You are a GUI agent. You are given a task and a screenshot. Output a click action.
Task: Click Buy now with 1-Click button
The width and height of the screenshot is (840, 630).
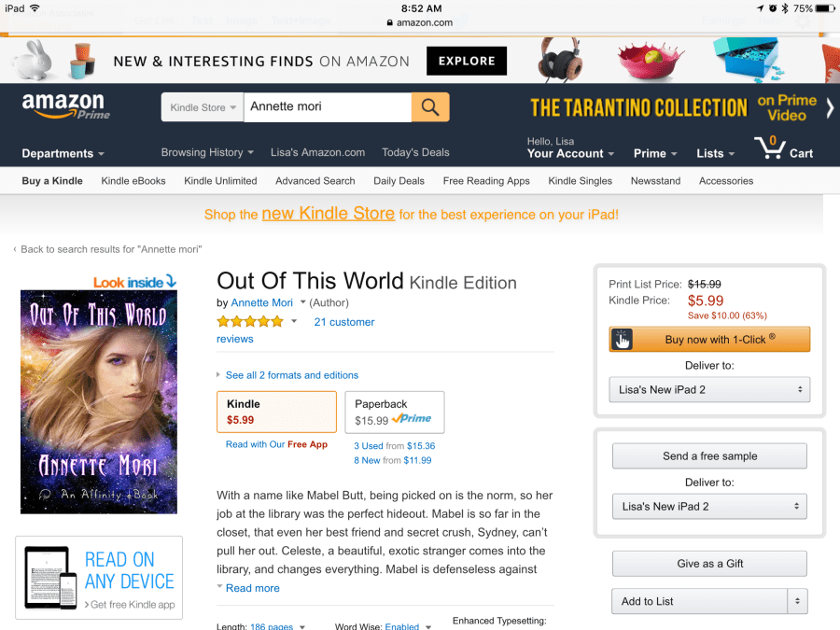(x=709, y=339)
